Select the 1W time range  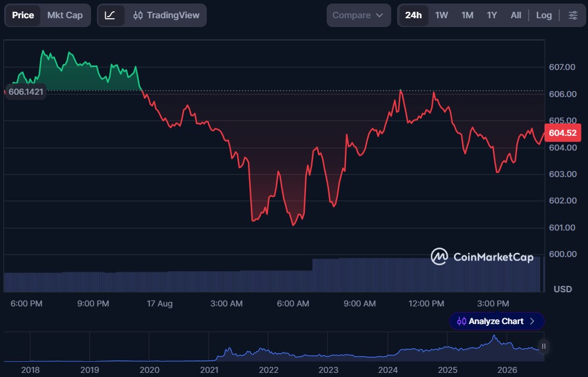tap(441, 15)
